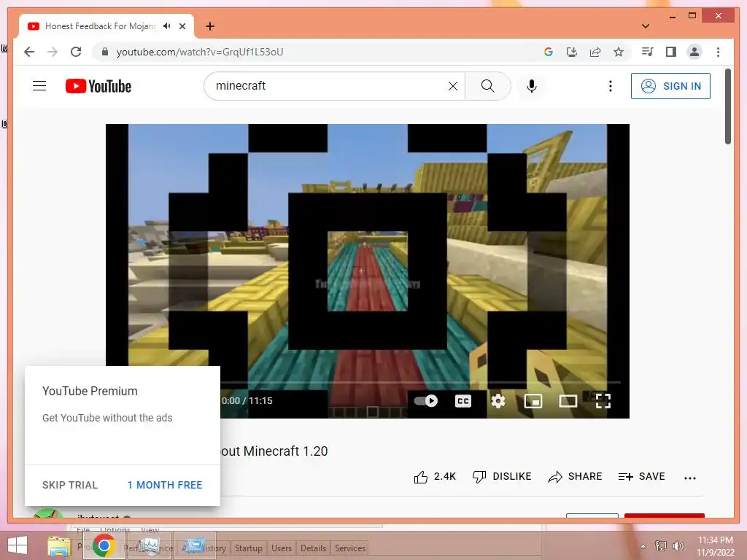Toggle the autoplay switch

click(425, 400)
